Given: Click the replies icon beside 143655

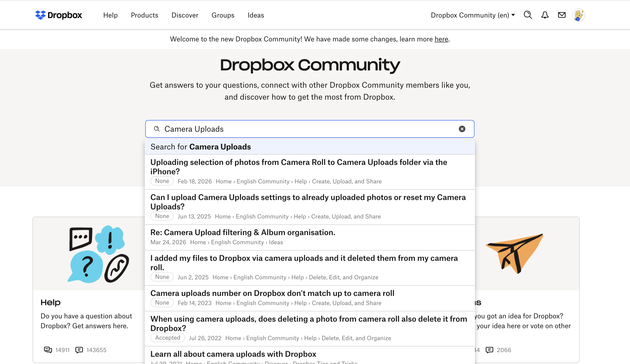Looking at the screenshot, I should (79, 350).
